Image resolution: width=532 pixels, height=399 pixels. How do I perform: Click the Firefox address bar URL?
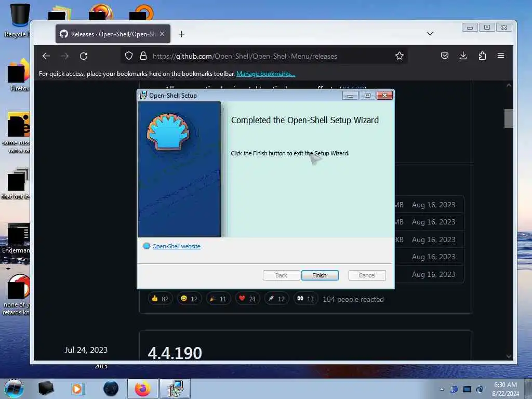point(245,56)
